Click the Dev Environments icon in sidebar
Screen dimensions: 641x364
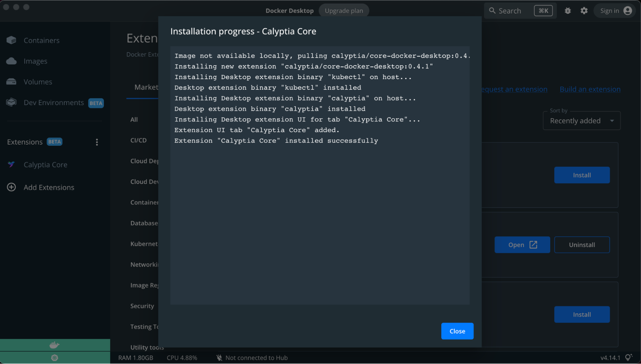coord(12,102)
